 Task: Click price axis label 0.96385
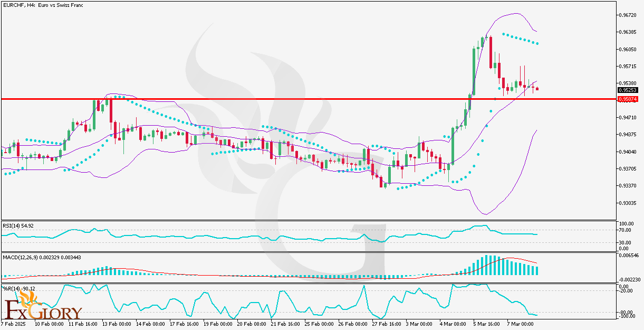click(627, 32)
